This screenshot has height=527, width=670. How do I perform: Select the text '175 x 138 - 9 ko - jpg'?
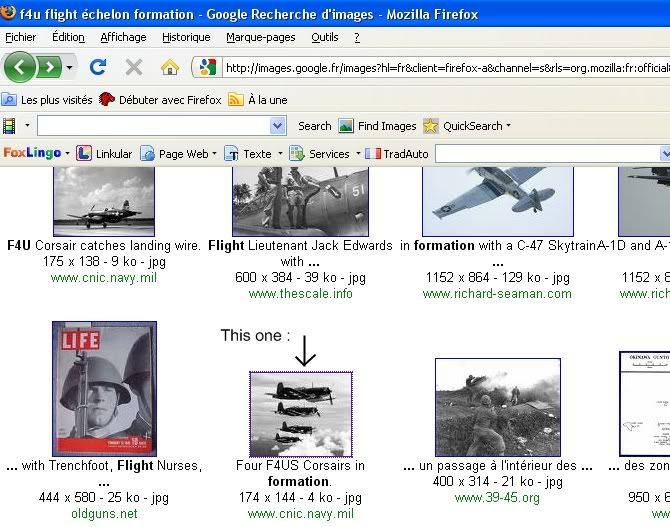tap(104, 262)
